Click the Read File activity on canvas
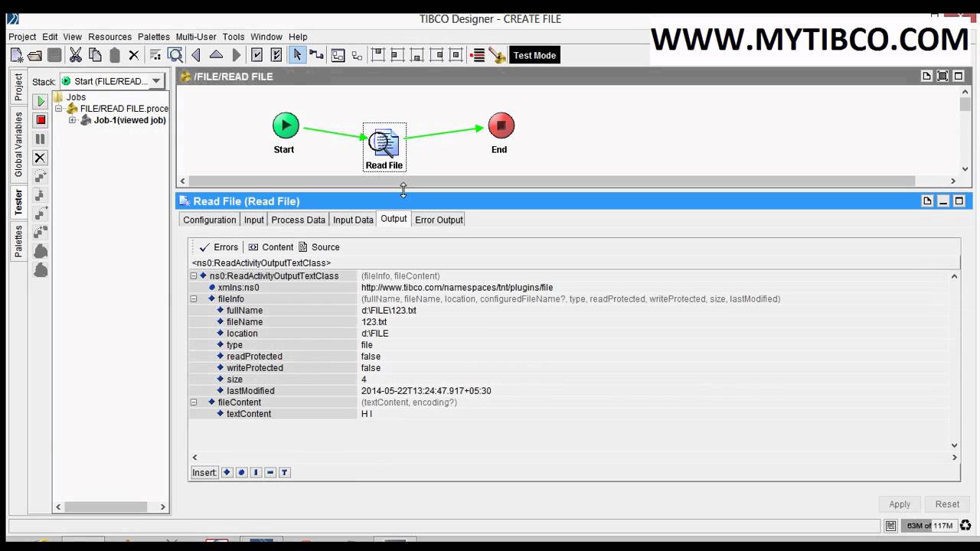This screenshot has width=980, height=551. pos(384,148)
